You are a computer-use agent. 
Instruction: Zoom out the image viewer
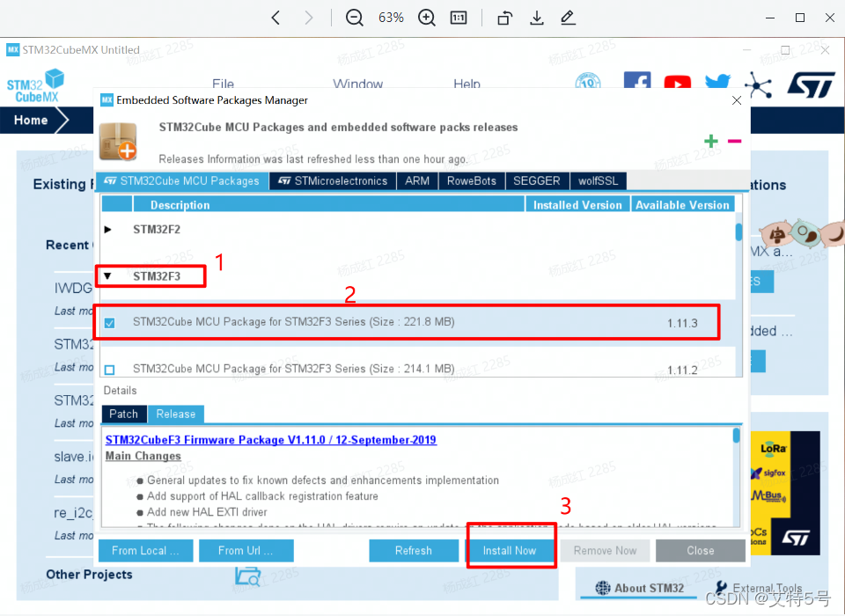[354, 18]
